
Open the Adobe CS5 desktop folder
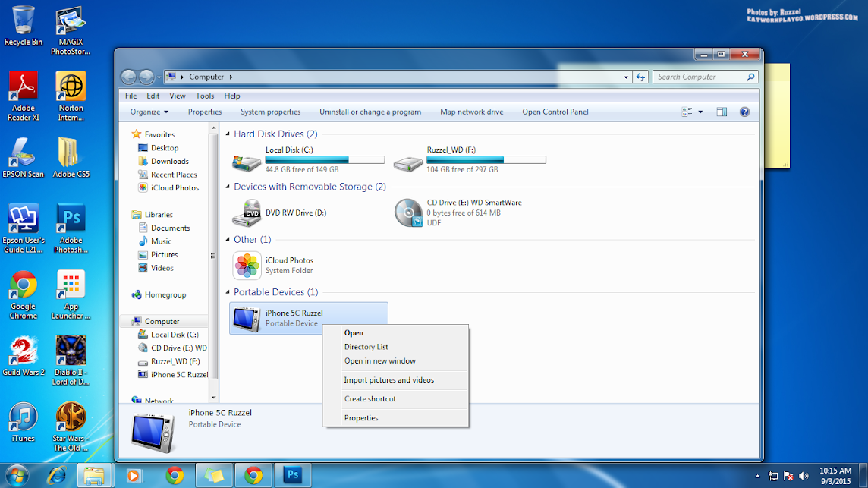point(71,158)
